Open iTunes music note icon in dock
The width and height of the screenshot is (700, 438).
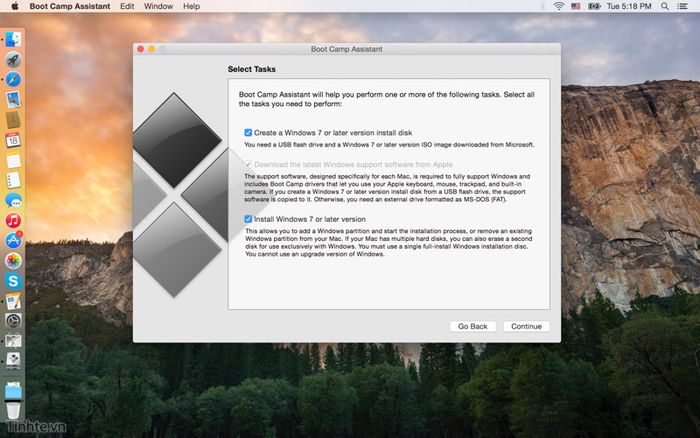click(x=13, y=221)
